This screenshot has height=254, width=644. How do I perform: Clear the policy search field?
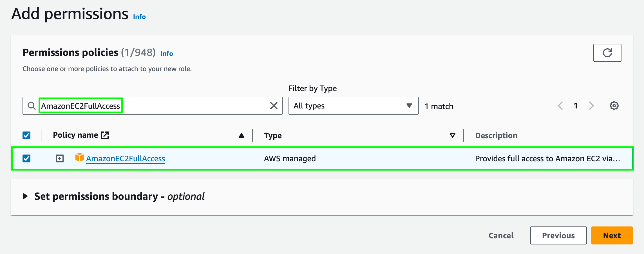[274, 106]
